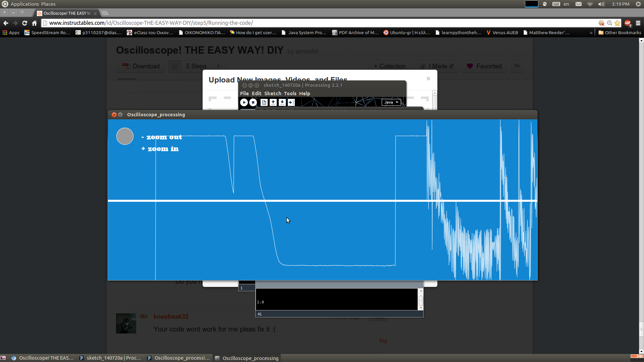Click the zoom in label
This screenshot has width=644, height=362.
(160, 149)
